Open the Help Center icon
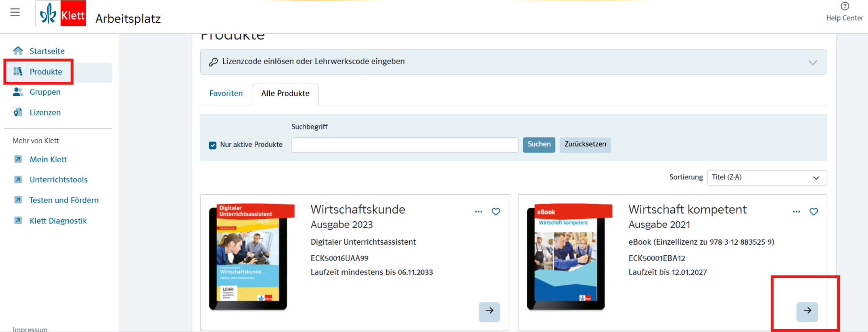The height and width of the screenshot is (332, 868). point(845,7)
